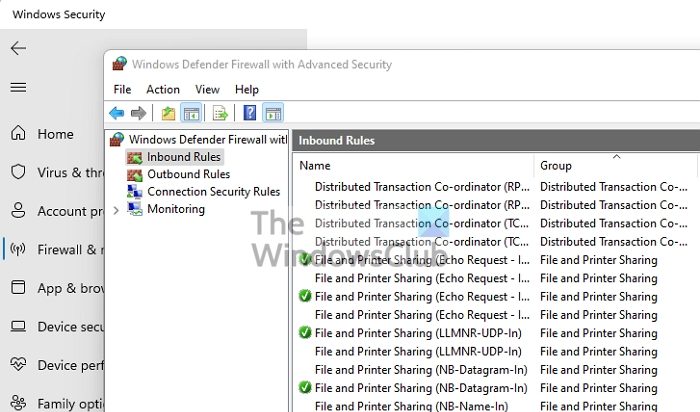Toggle the Show/Hide Console Tree toolbar button
This screenshot has height=412, width=700.
point(191,113)
